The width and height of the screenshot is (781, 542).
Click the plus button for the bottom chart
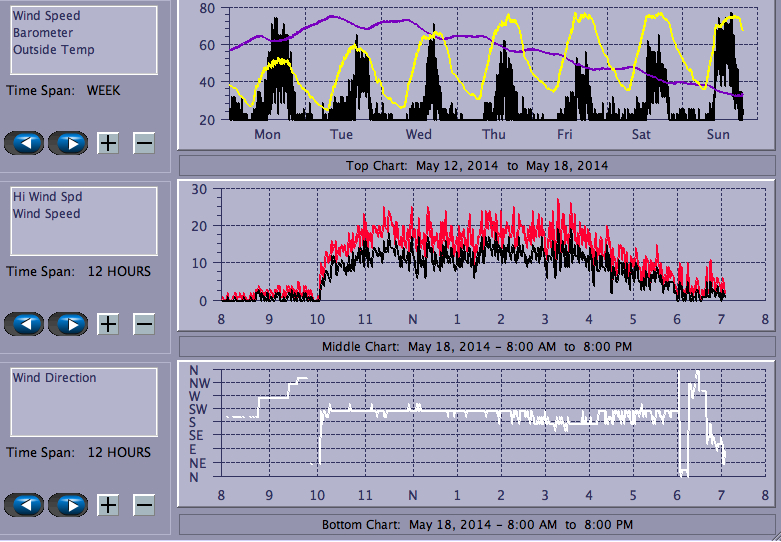coord(108,505)
